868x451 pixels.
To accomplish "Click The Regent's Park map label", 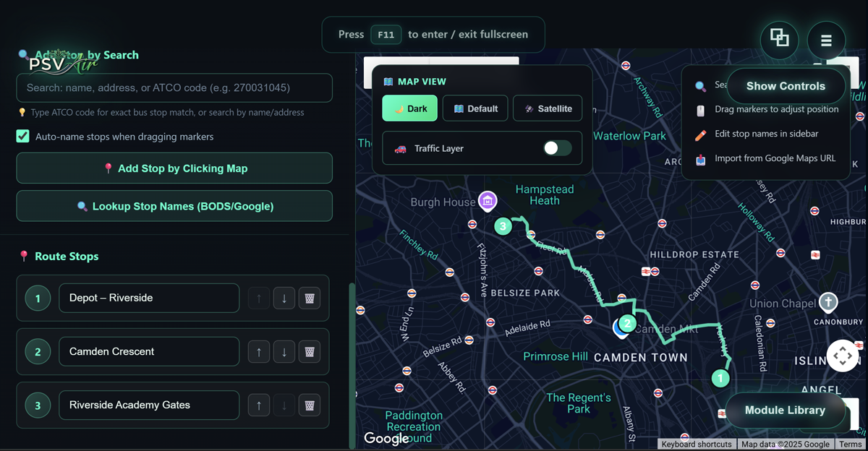I will coord(579,403).
